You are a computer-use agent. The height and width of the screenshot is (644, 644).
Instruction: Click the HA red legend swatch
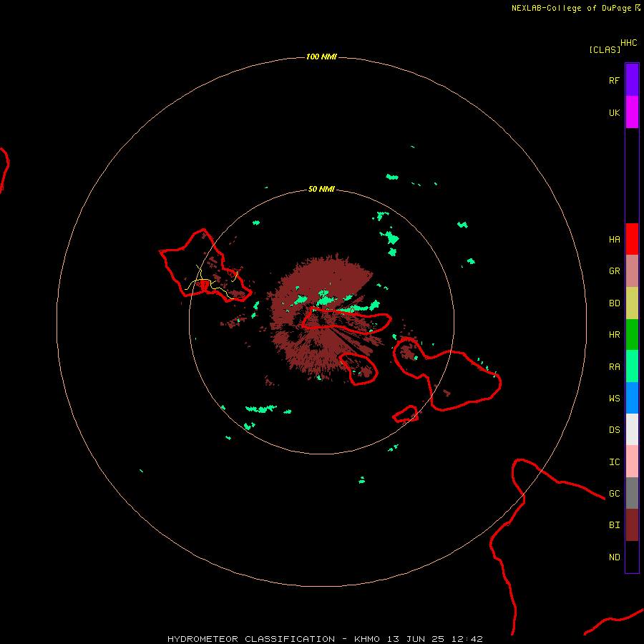click(632, 239)
